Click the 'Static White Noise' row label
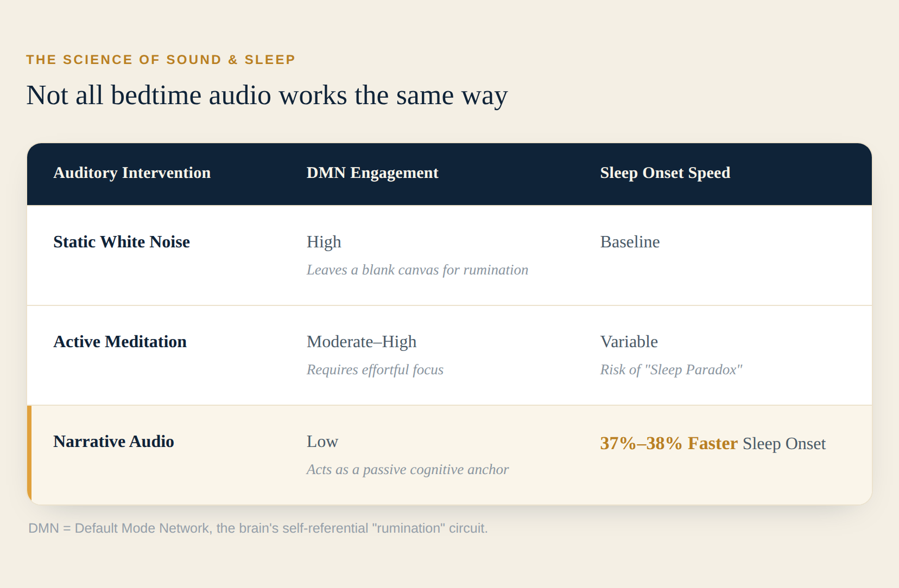 pos(122,242)
